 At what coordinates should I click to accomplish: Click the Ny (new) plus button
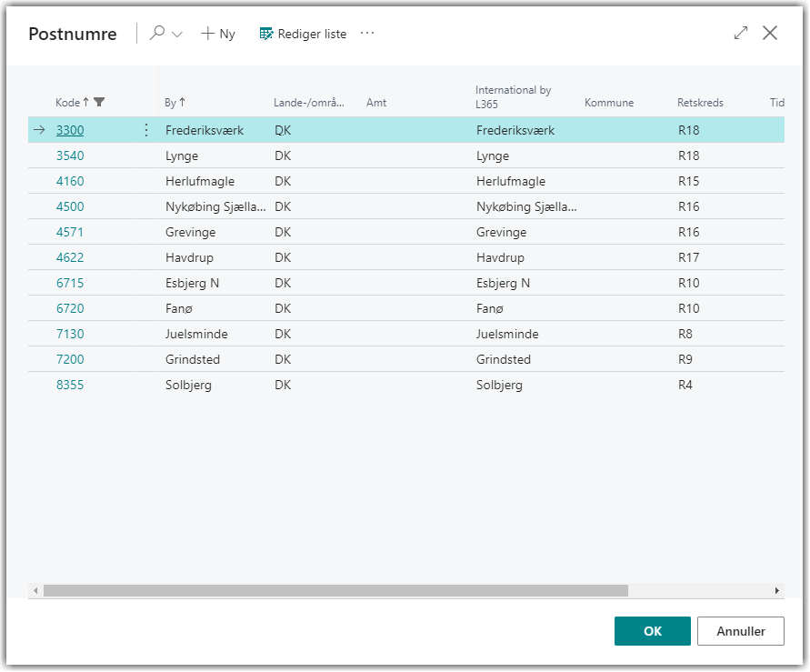[x=218, y=34]
